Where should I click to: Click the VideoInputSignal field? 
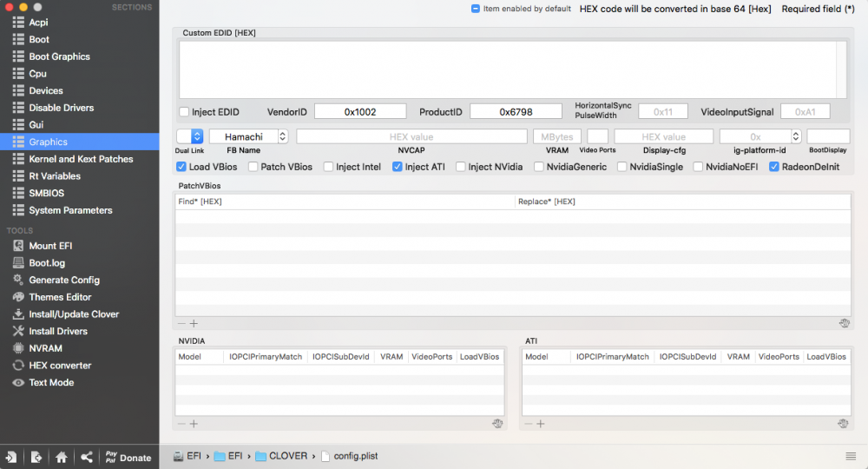[805, 112]
